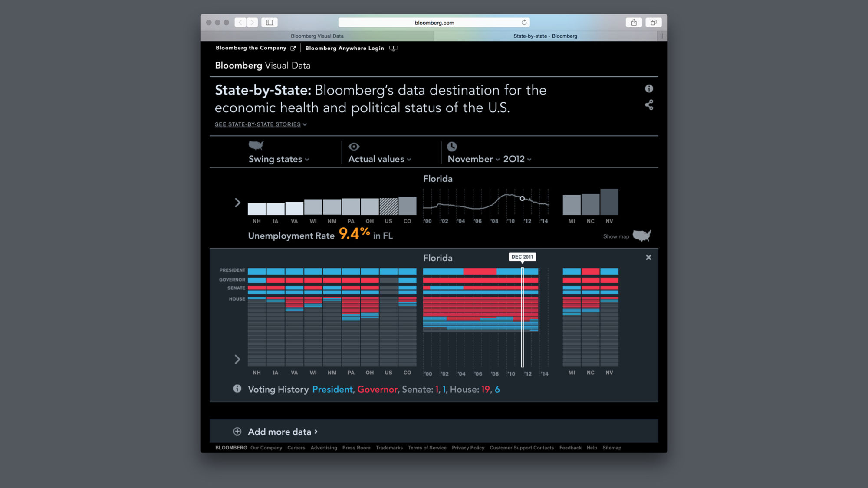Open the 2012 year dropdown

517,159
